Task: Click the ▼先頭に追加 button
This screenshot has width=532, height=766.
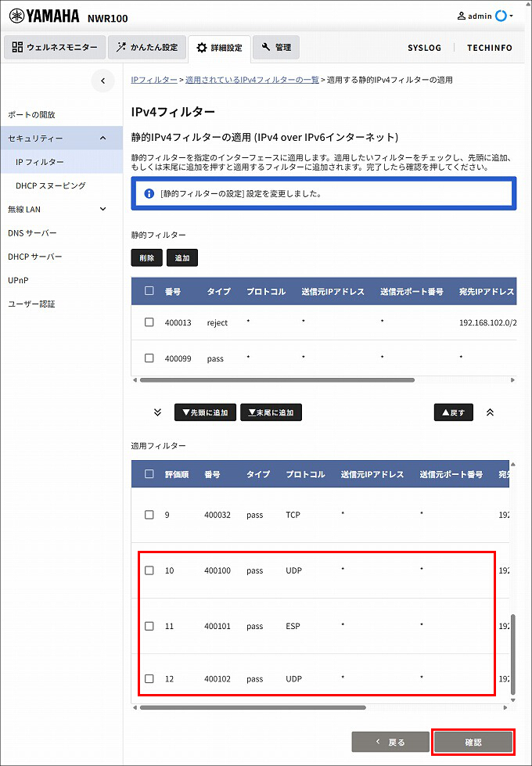Action: (x=205, y=412)
